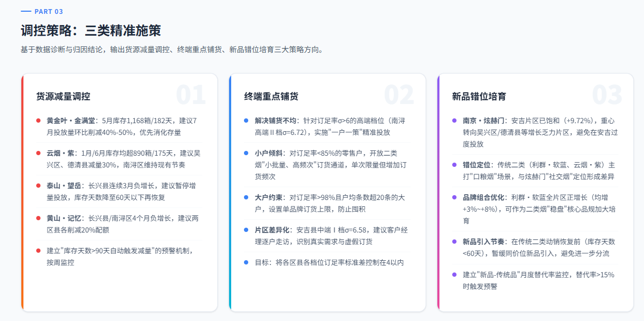Select the 黄金叶·金满堂 bullet text
This screenshot has height=321, width=644.
pyautogui.click(x=121, y=126)
